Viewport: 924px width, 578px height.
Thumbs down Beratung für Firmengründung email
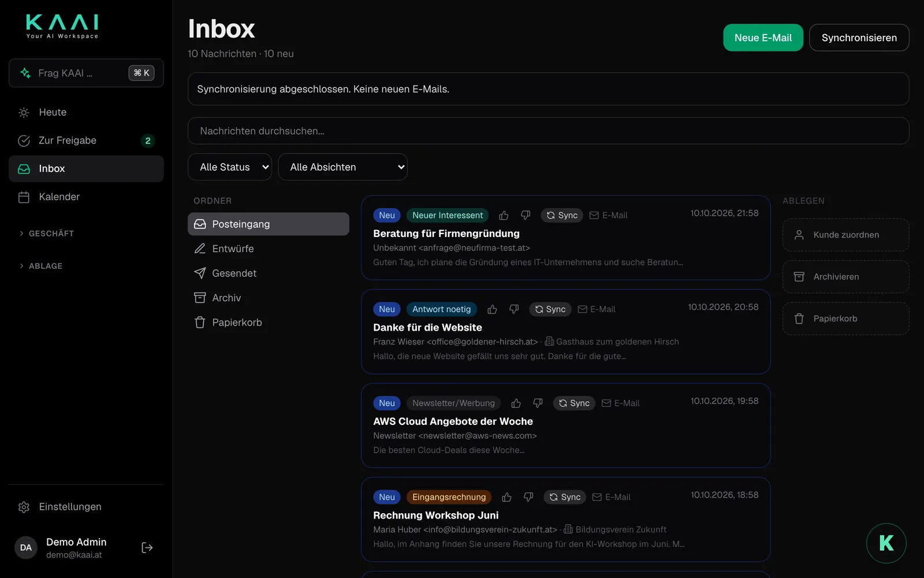[x=526, y=215]
